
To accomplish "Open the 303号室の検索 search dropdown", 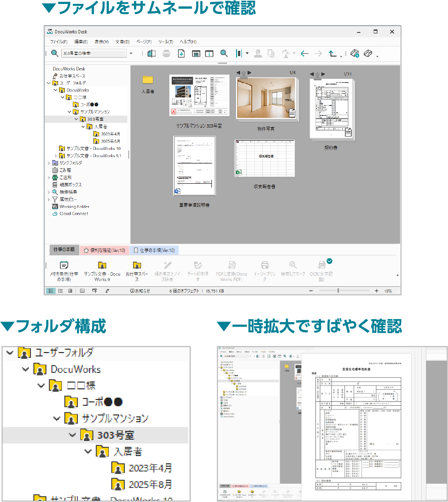I will (131, 54).
